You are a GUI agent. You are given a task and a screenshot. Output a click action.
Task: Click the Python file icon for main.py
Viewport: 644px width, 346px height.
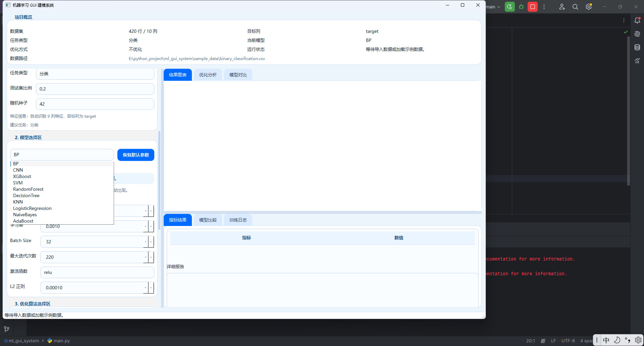50,341
